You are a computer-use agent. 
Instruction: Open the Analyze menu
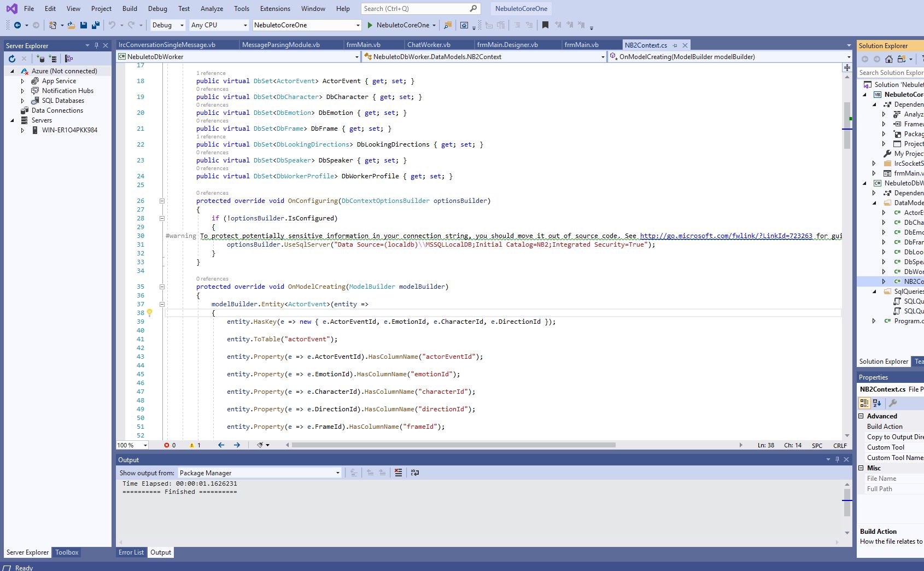pos(212,8)
